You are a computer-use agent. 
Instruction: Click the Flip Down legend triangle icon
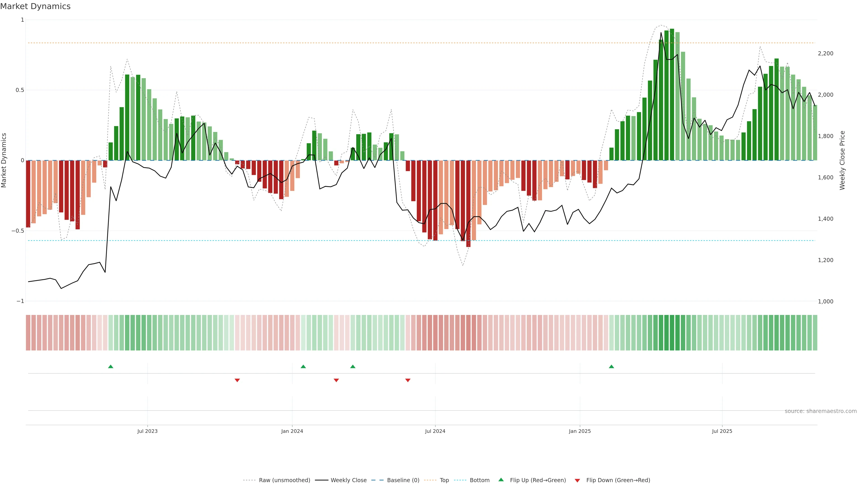click(x=577, y=481)
